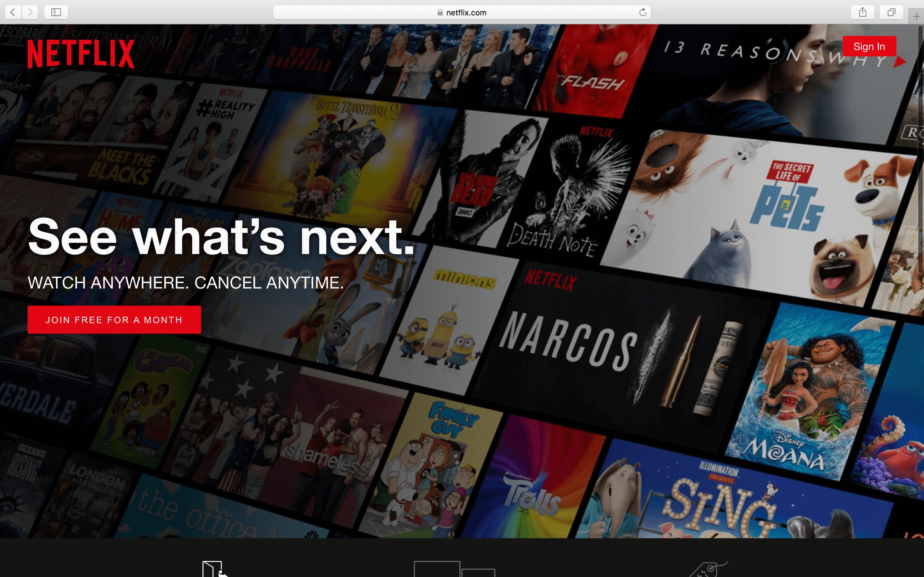Click Join Free For A Month button
The width and height of the screenshot is (924, 577).
[114, 320]
